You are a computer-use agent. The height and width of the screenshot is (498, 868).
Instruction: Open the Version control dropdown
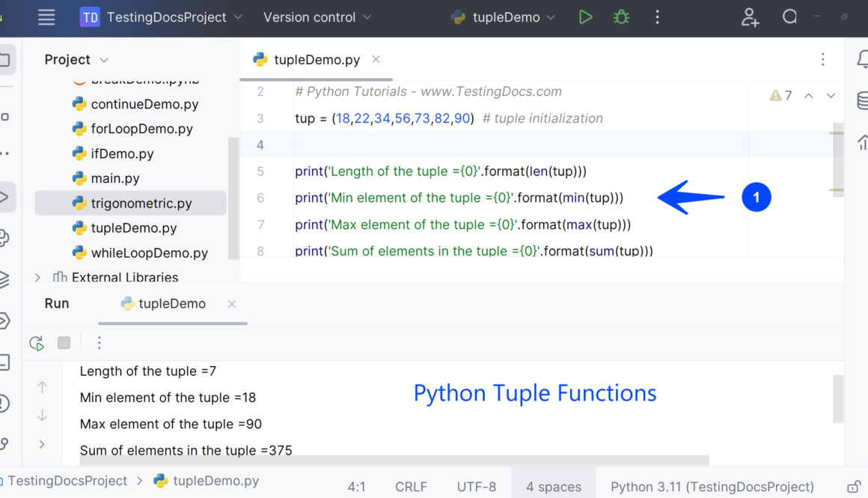317,17
